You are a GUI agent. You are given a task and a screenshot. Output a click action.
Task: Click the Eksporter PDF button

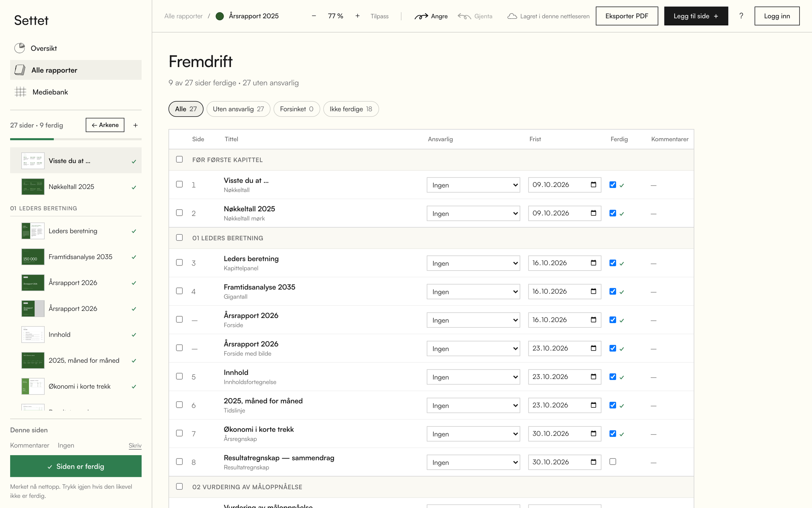(x=627, y=16)
